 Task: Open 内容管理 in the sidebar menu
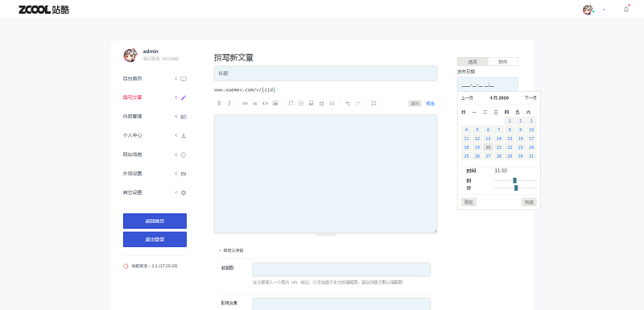[x=132, y=117]
